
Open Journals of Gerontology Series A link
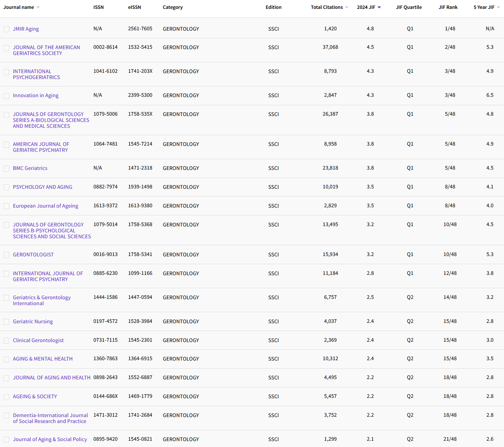[x=51, y=120]
